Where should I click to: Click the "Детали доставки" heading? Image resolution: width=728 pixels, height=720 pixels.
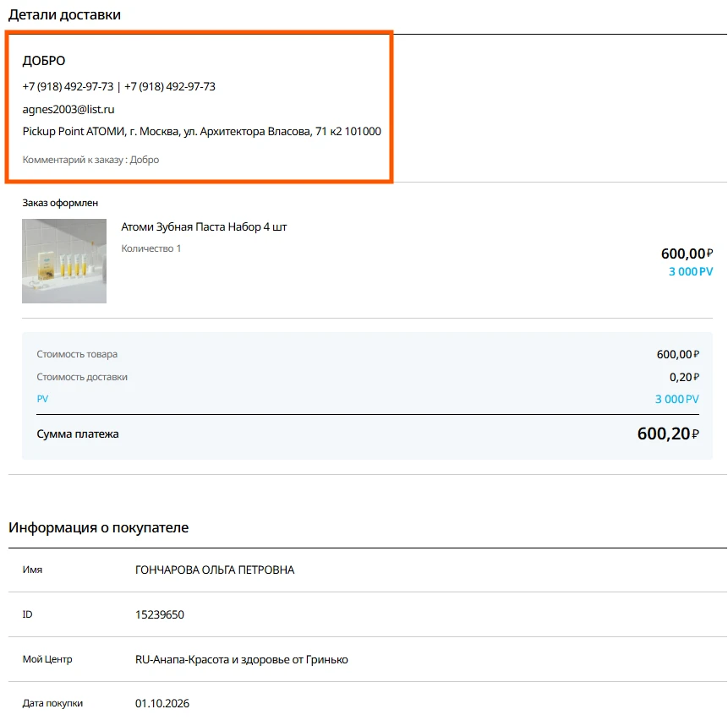point(64,14)
